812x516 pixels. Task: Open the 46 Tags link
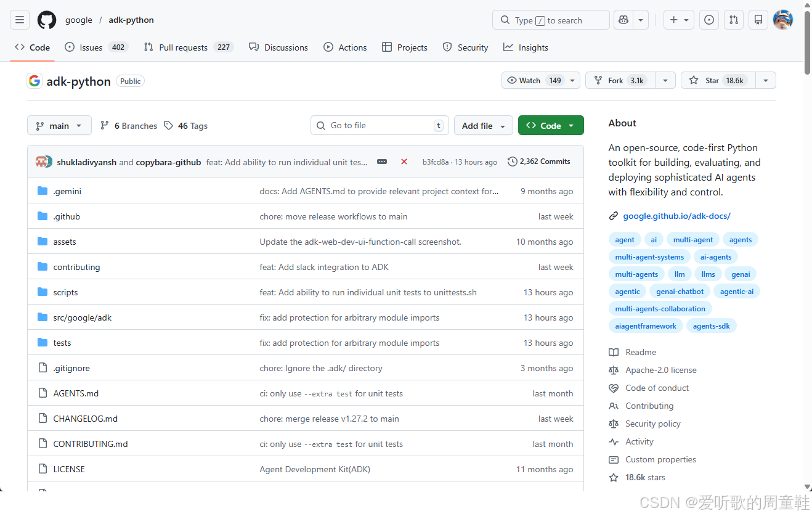(x=186, y=126)
